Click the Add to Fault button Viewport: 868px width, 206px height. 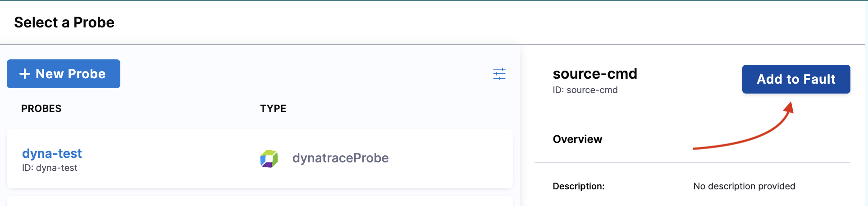coord(796,79)
